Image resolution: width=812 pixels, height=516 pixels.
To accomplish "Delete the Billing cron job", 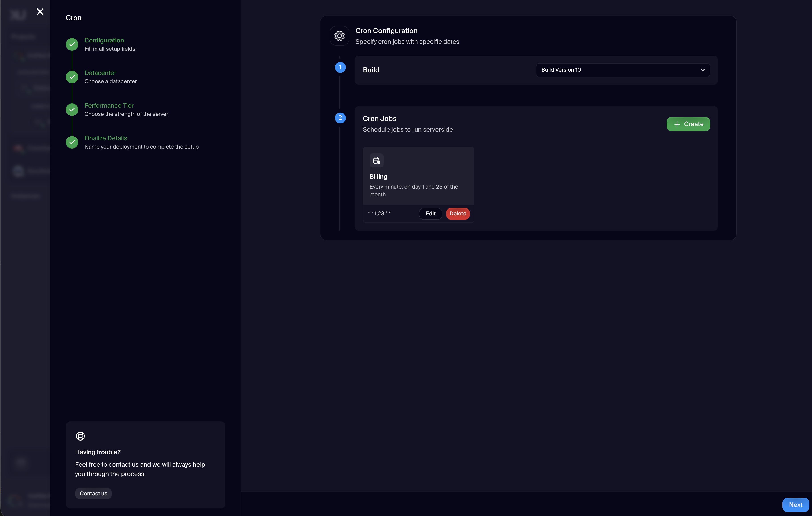I will (x=457, y=213).
